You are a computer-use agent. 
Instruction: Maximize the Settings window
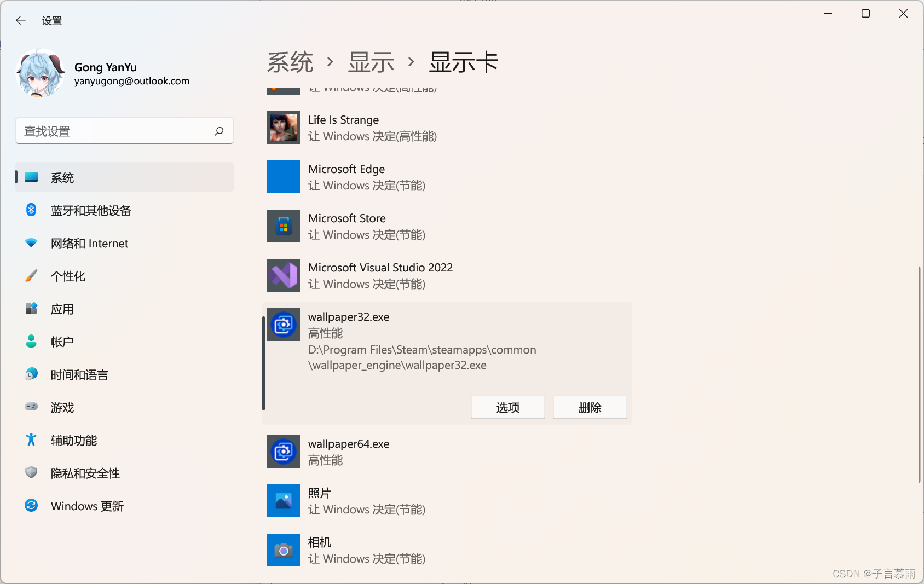point(865,14)
